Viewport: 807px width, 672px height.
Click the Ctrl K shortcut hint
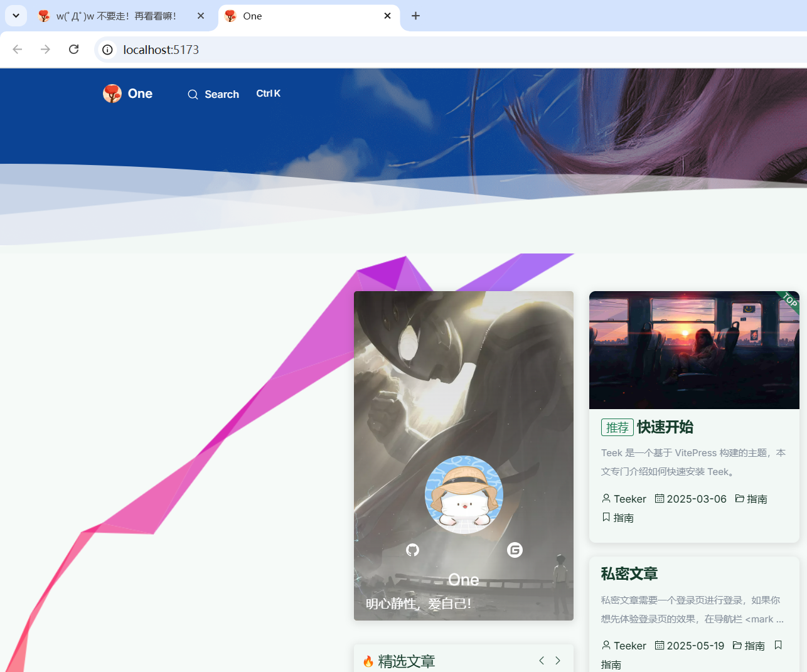pos(269,93)
